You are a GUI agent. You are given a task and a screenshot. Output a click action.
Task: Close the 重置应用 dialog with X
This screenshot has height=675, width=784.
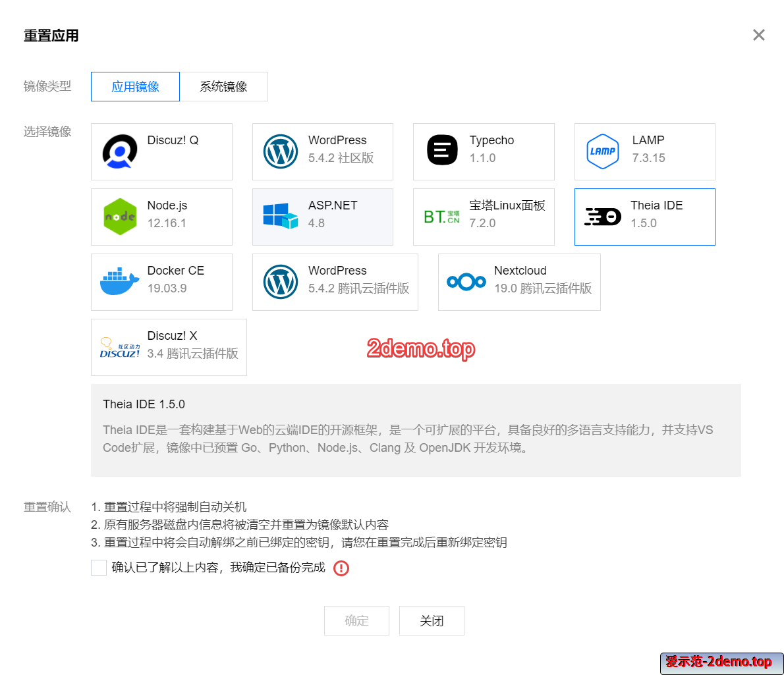tap(758, 35)
